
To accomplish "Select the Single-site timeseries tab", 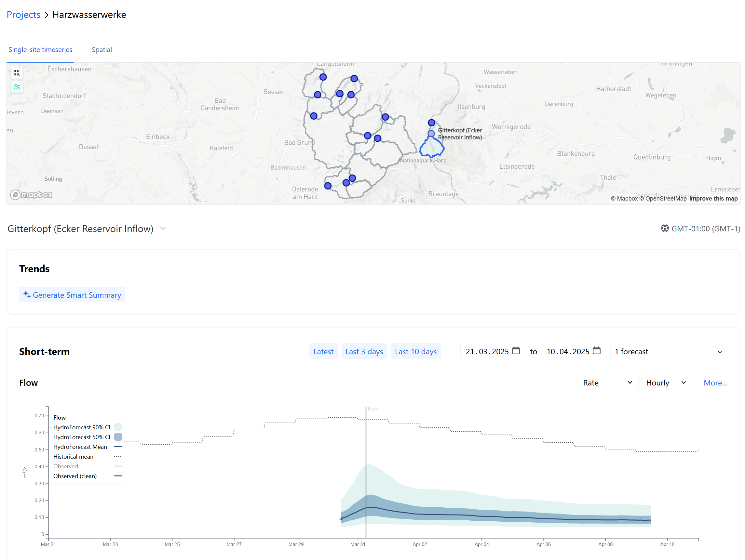I will (40, 49).
